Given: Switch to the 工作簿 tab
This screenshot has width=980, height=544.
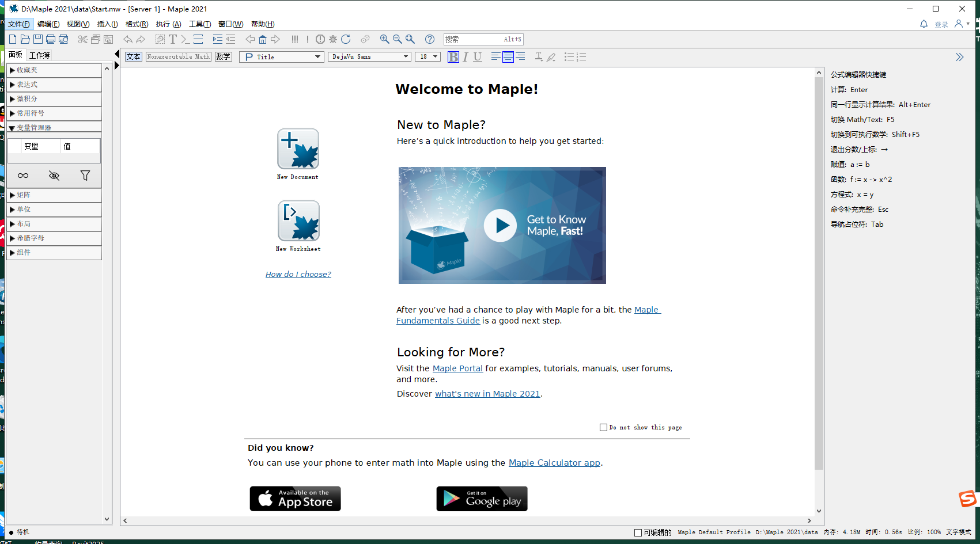Looking at the screenshot, I should (x=40, y=55).
